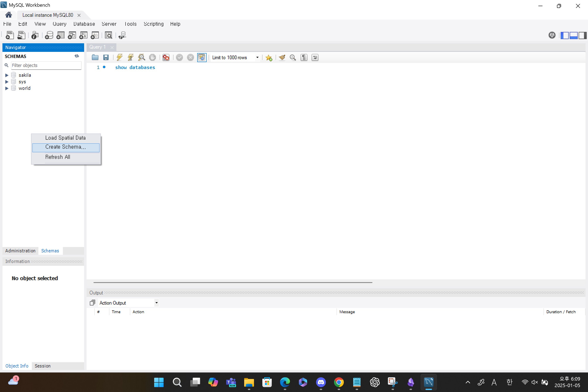
Task: Clear output icon beside Action Output
Action: (92, 303)
